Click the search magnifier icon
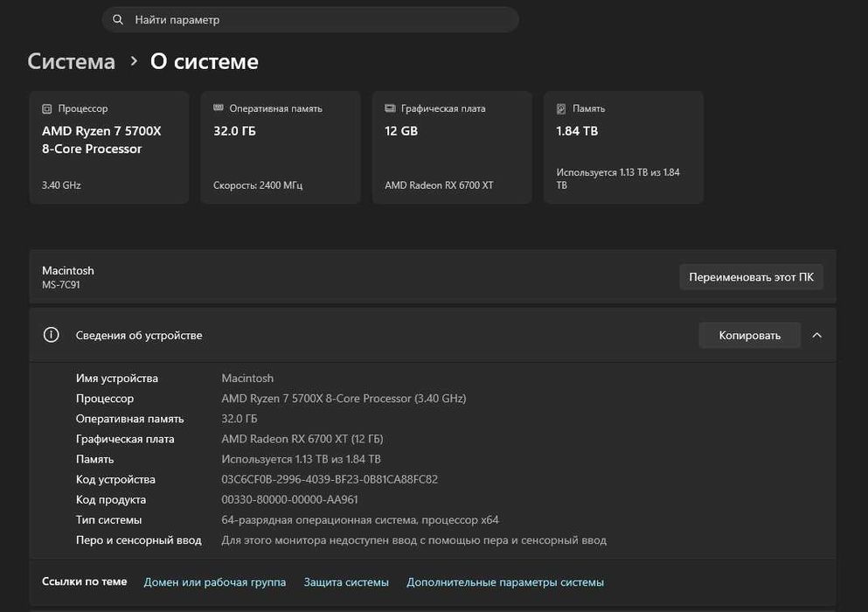Viewport: 868px width, 612px height. (117, 19)
